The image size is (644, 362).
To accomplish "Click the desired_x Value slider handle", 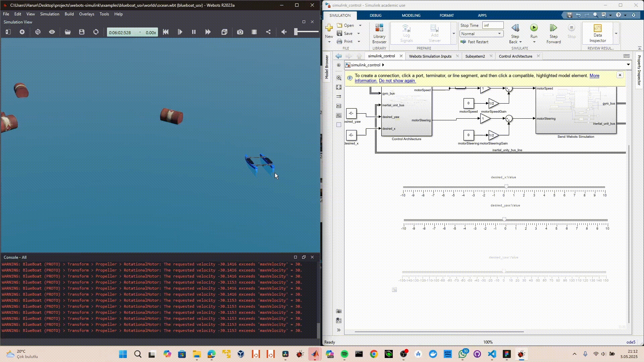I will [506, 186].
